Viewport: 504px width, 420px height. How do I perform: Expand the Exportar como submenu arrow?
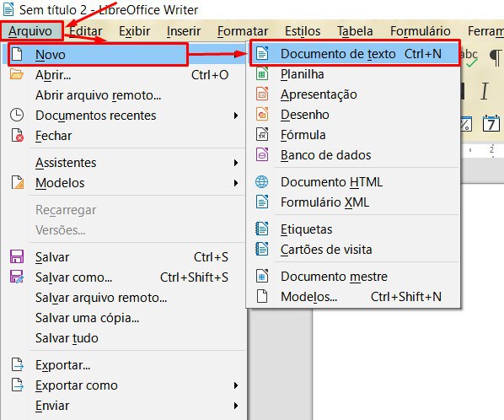236,385
